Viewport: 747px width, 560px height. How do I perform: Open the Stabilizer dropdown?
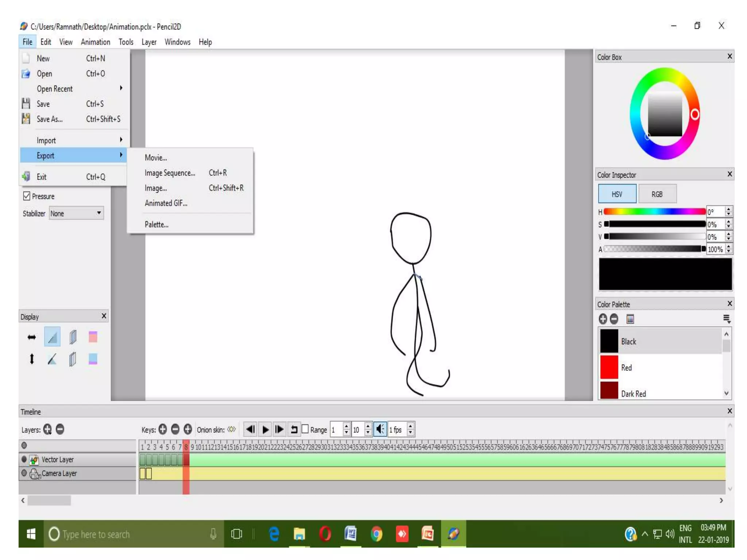coord(77,213)
